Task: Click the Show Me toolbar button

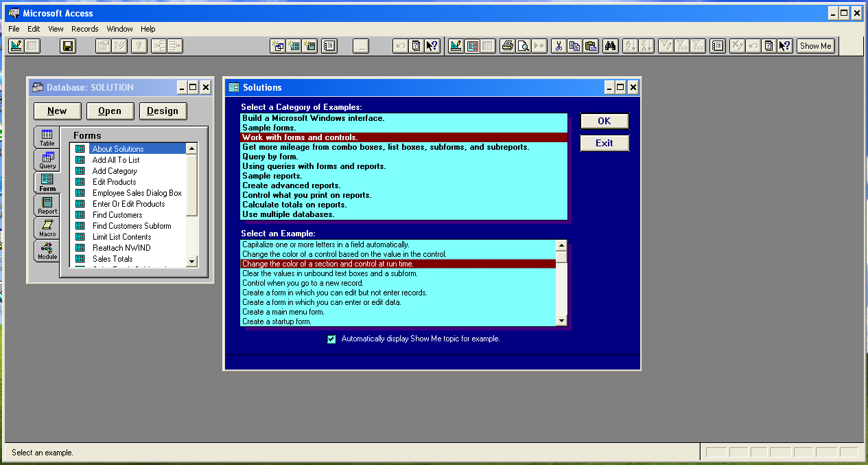Action: (816, 46)
